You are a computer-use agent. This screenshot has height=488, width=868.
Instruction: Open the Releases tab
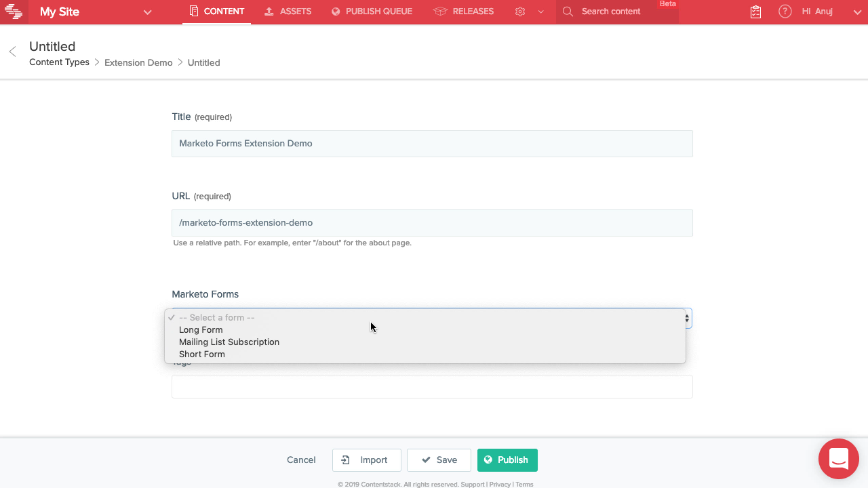coord(463,12)
